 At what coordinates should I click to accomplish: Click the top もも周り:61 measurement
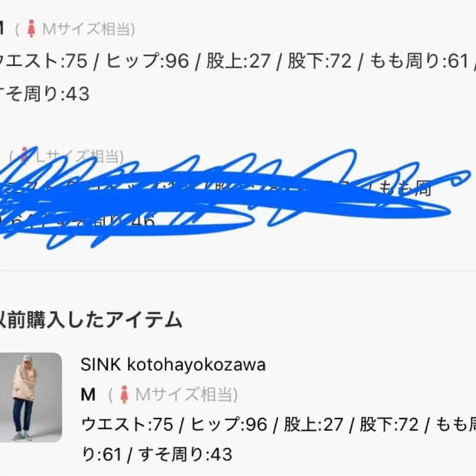click(419, 61)
